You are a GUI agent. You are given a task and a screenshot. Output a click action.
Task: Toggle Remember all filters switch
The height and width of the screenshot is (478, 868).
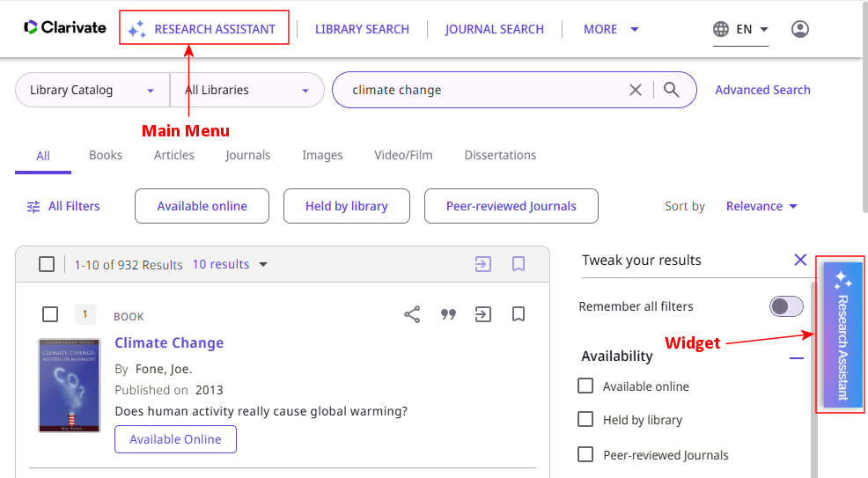pyautogui.click(x=786, y=306)
